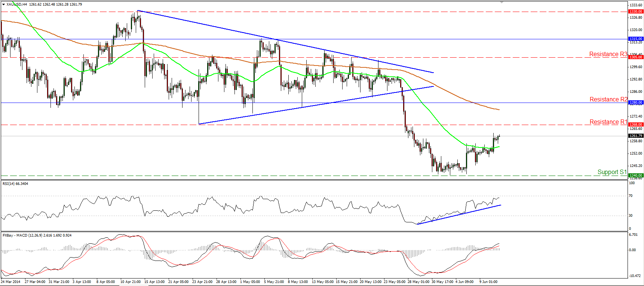Select the descending upper blue triangle trendline
Image resolution: width=644 pixels, height=286 pixels.
pyautogui.click(x=286, y=42)
